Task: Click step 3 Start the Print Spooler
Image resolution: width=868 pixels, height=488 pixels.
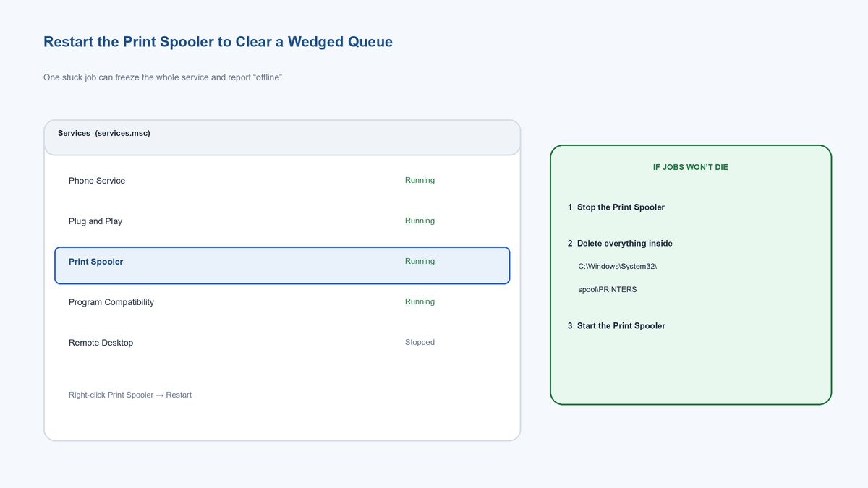Action: 616,326
